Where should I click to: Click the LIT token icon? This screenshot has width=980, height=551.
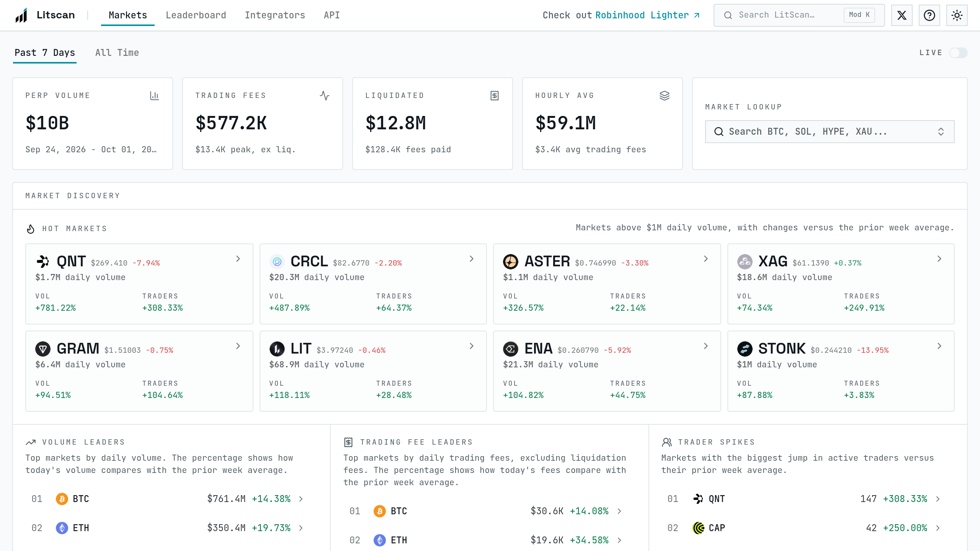277,349
